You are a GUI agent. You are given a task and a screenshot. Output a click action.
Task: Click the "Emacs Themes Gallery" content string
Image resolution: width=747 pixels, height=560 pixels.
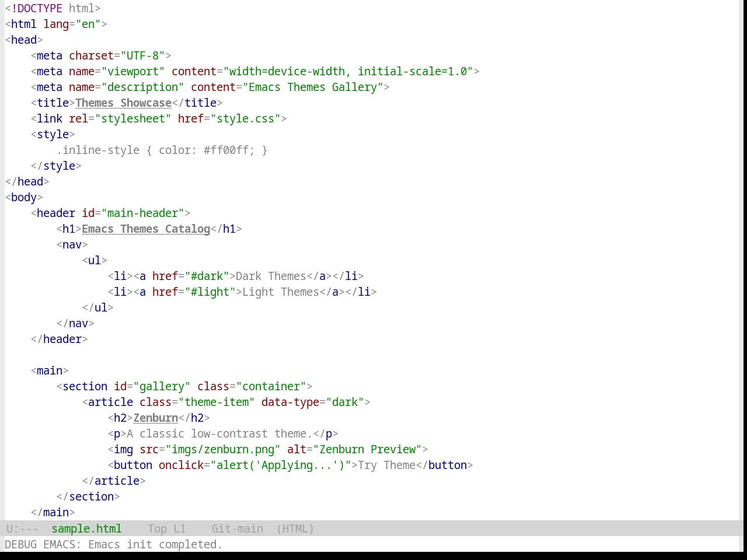click(x=313, y=87)
